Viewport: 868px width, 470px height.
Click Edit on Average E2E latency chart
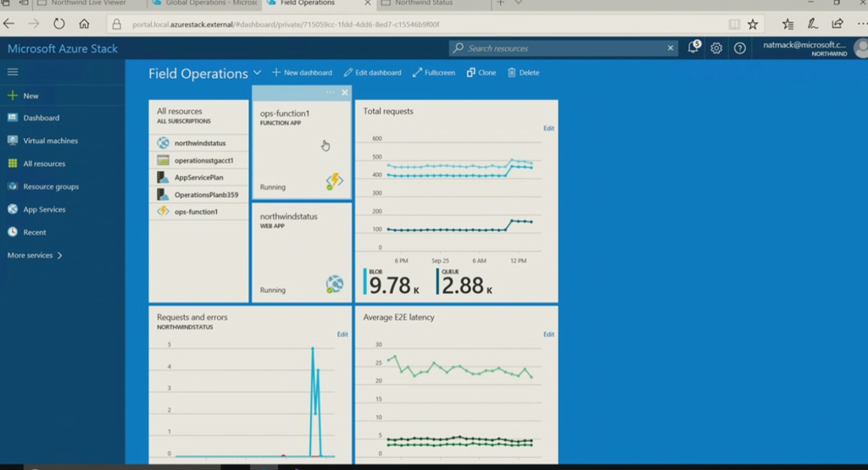[548, 335]
